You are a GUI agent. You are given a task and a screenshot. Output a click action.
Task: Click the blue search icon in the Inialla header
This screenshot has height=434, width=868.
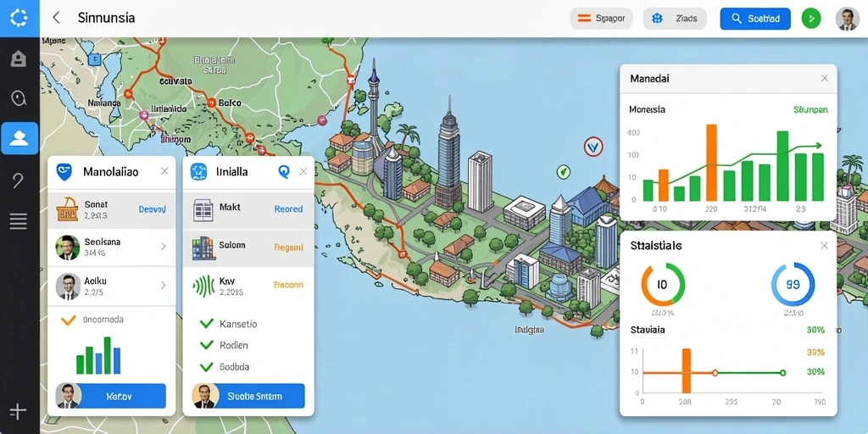[x=283, y=172]
